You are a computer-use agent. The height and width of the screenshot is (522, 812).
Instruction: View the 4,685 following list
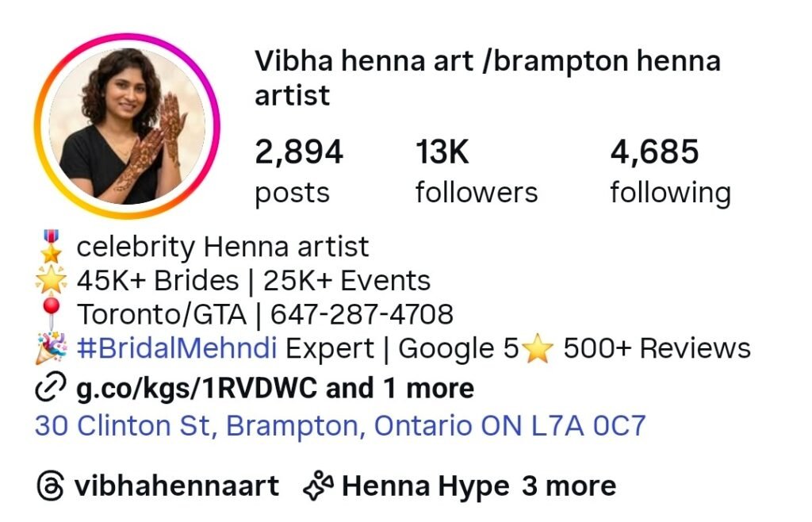pyautogui.click(x=671, y=172)
